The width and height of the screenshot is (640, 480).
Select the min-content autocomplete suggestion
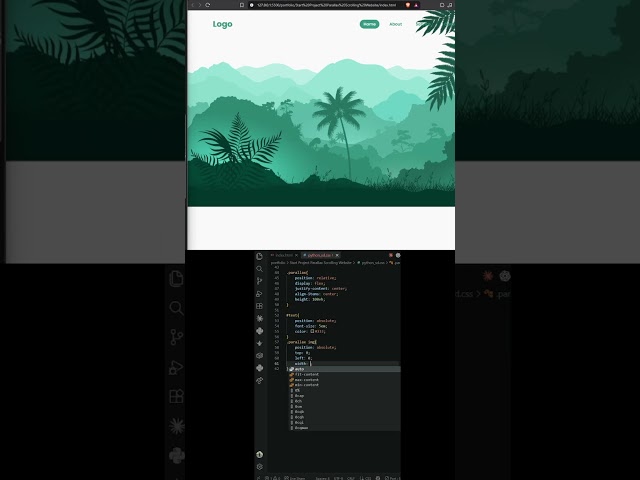[x=344, y=385]
